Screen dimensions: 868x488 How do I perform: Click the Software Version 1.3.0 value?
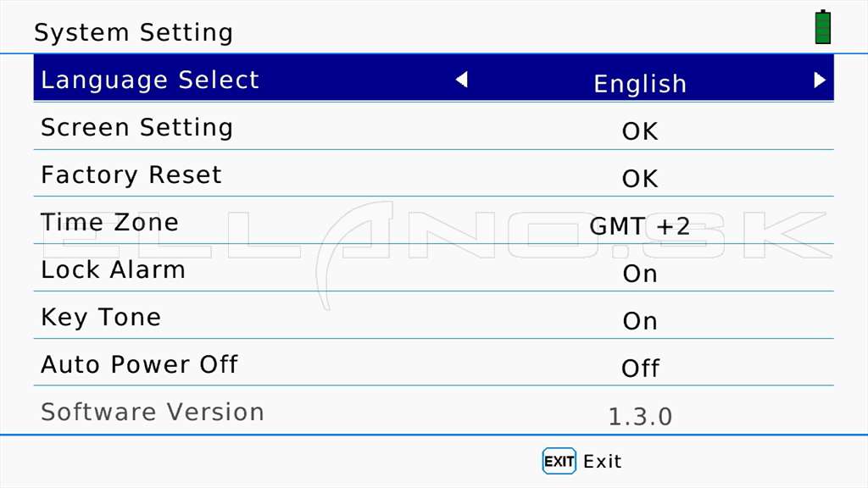tap(640, 417)
